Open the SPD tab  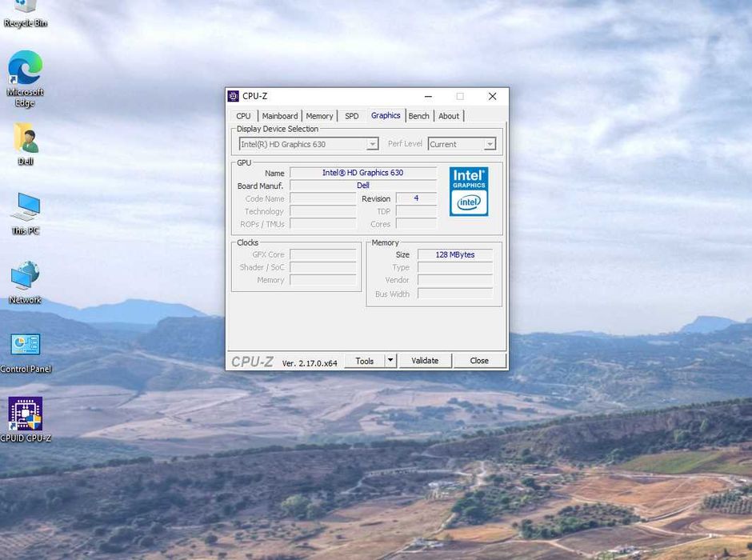(x=351, y=116)
